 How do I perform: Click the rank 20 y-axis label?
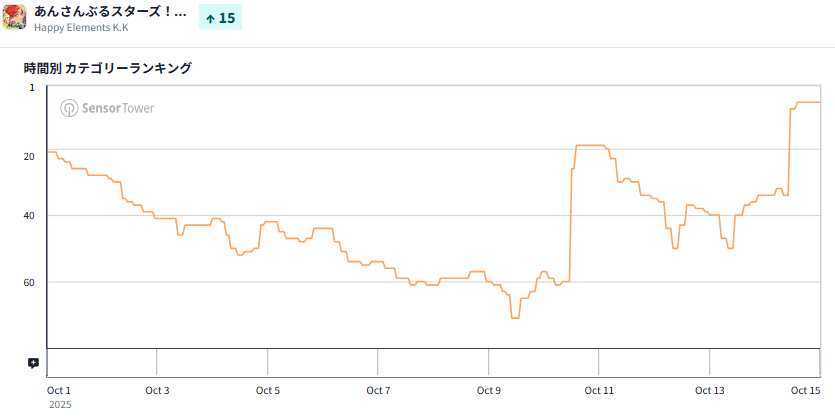(29, 156)
